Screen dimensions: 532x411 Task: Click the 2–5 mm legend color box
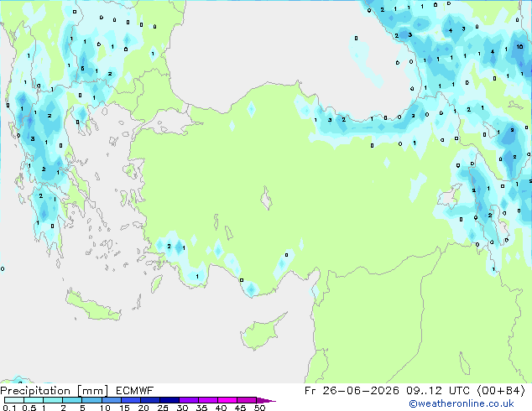coord(72,400)
